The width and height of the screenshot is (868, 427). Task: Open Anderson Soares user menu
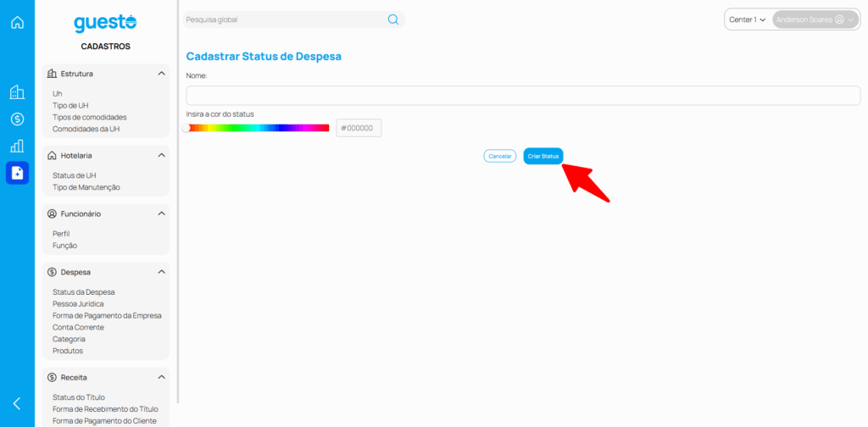click(x=815, y=19)
